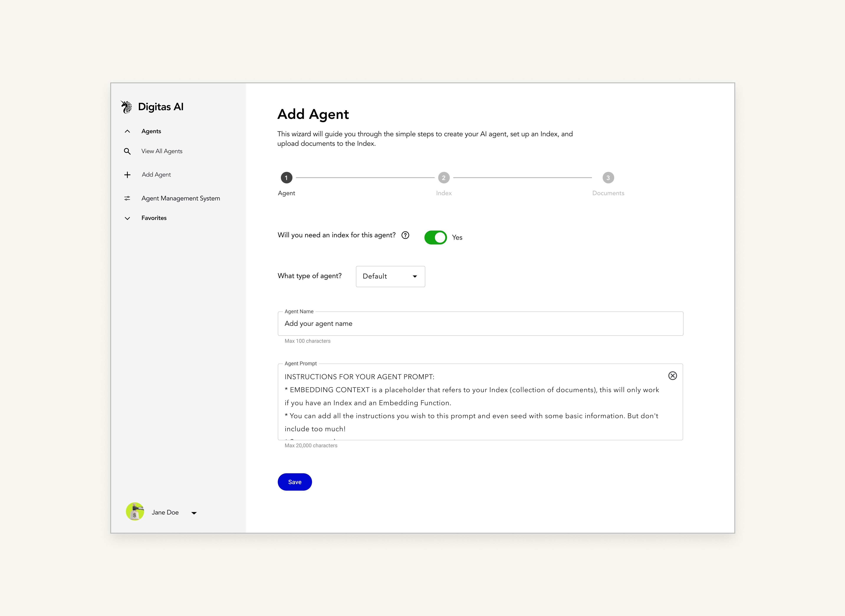Open View All Agents in sidebar

[x=162, y=151]
